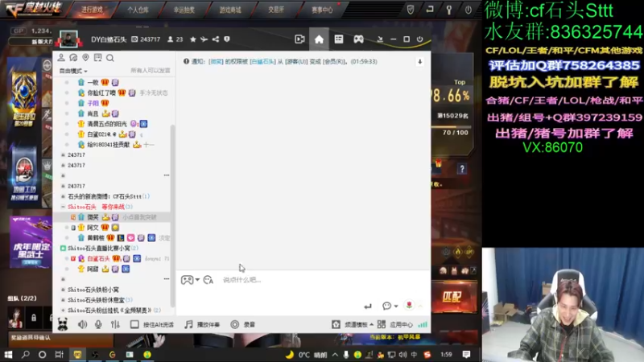Click the key icon in CrossFire top bar
644x362 pixels.
coord(449,10)
